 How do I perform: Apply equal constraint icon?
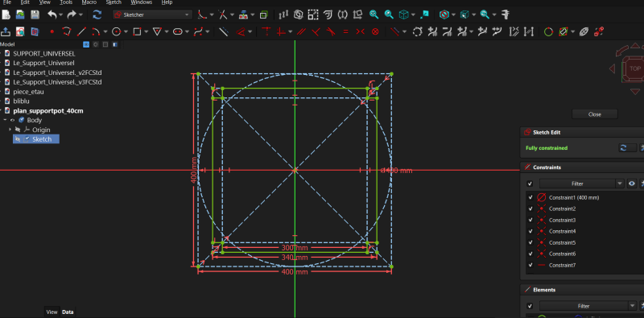[345, 31]
